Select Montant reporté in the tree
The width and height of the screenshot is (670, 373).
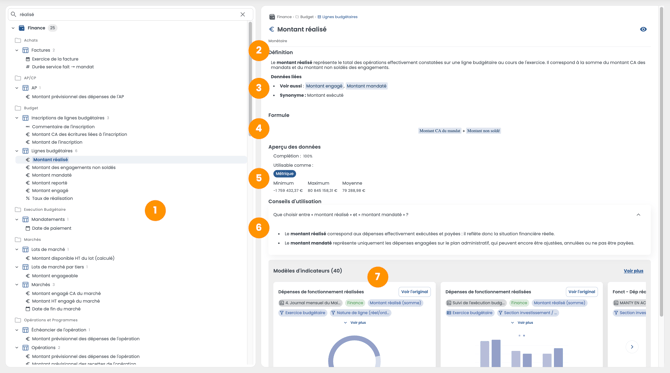(x=50, y=183)
